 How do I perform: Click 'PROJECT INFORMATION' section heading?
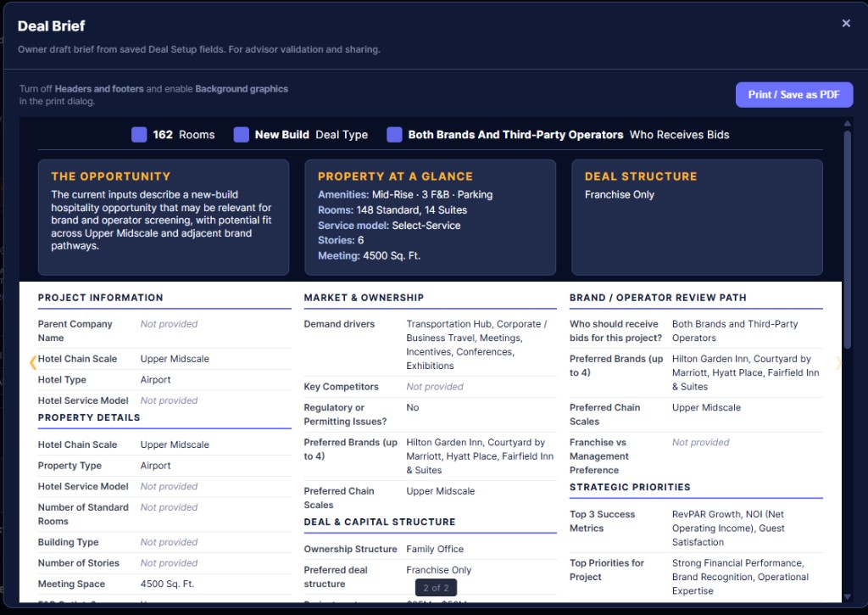click(100, 298)
